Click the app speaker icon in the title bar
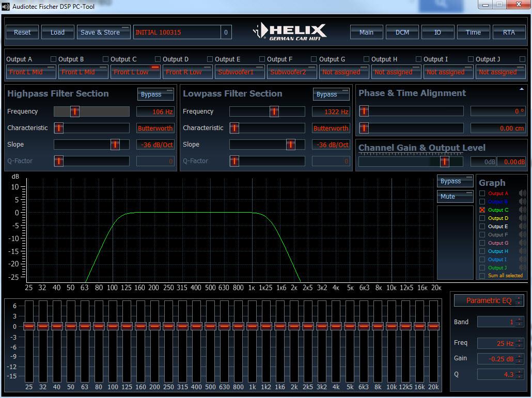 (6, 6)
